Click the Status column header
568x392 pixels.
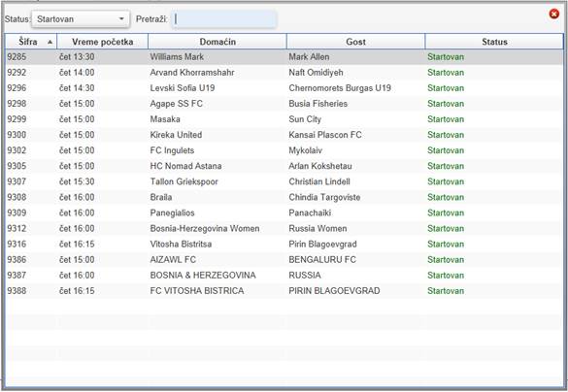point(494,42)
